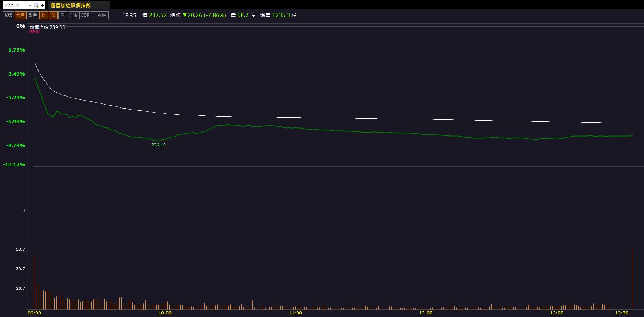Toggle the % percentage axis button

pos(53,15)
